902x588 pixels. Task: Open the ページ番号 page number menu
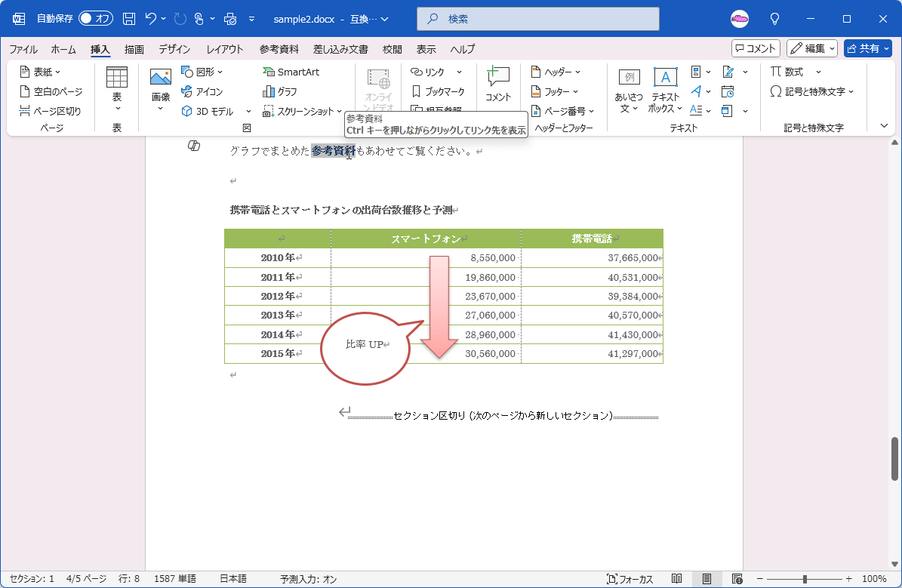[x=562, y=111]
